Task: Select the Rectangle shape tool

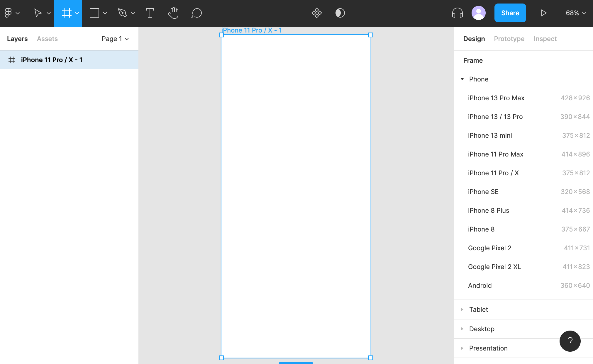Action: pos(94,13)
